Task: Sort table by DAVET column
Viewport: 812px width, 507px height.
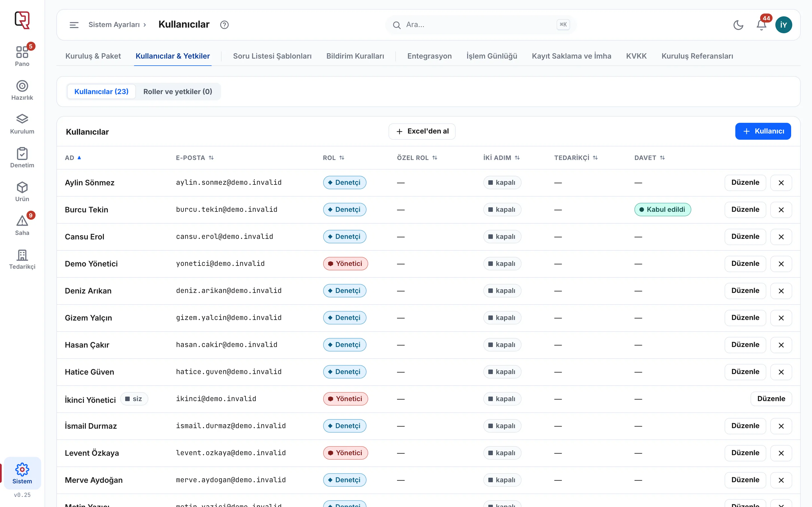Action: (650, 158)
